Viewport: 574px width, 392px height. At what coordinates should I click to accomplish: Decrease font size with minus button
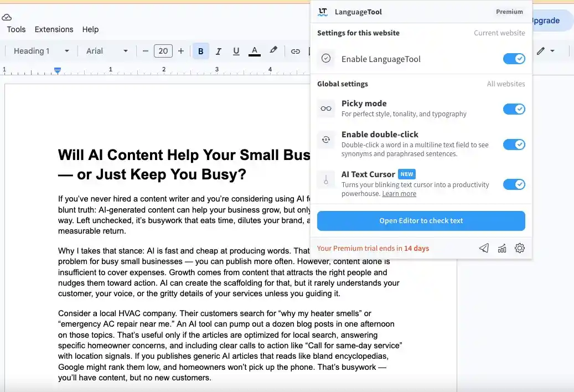146,51
